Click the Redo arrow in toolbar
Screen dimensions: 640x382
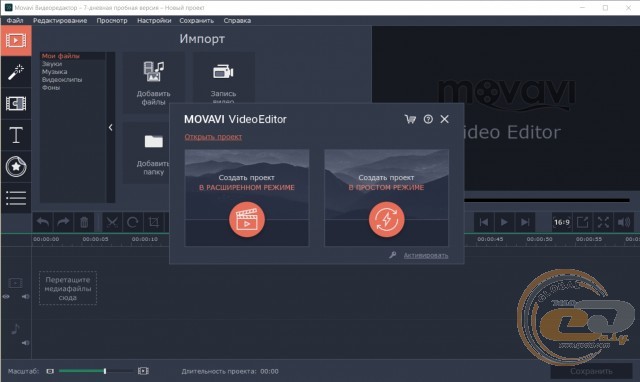(x=63, y=222)
